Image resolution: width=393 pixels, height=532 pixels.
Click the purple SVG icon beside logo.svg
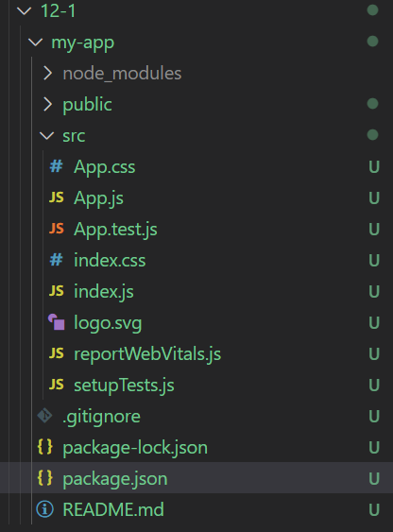point(57,322)
